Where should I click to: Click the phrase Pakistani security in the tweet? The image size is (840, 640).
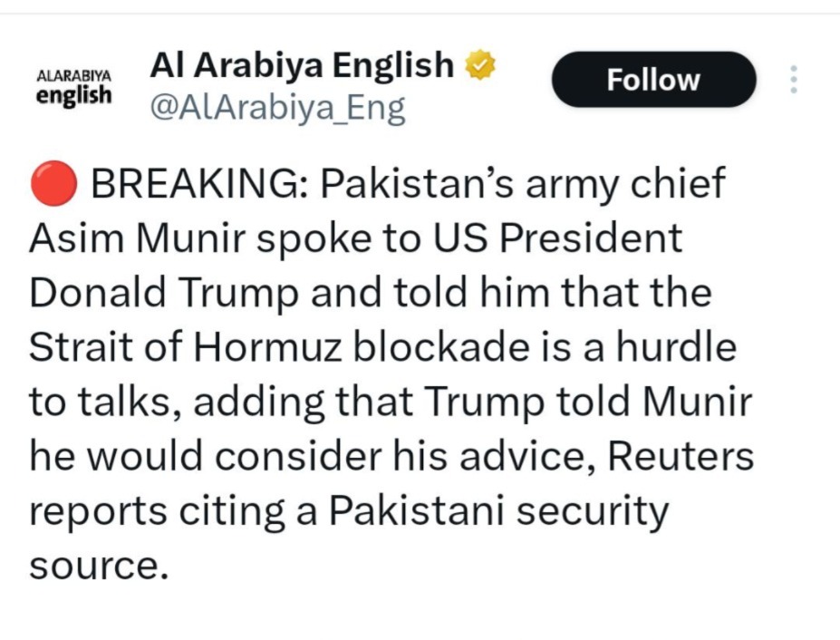pos(497,510)
